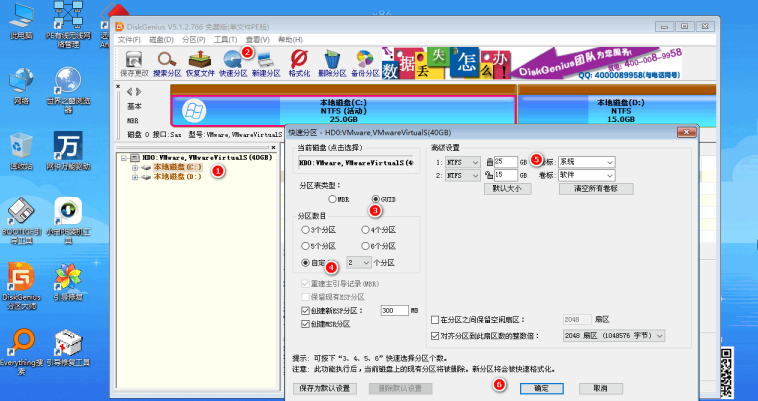Open DiskGenius分区大师 desktop icon
The image size is (758, 401).
point(21,286)
